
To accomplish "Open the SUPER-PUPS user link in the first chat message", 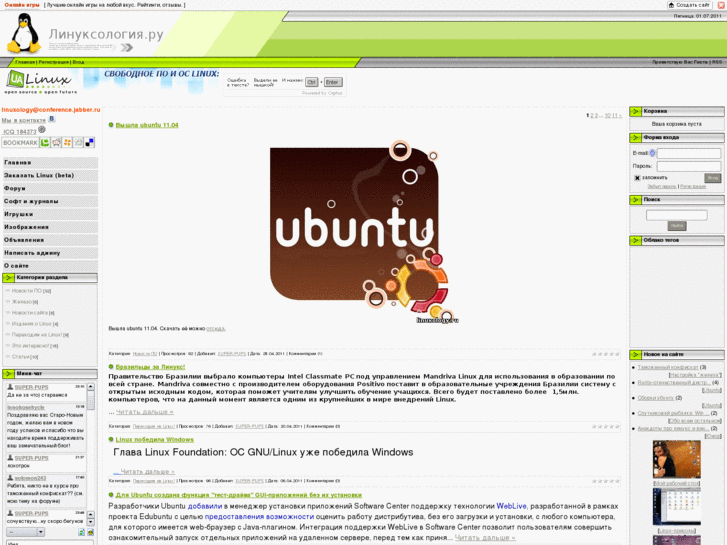I will (32, 387).
